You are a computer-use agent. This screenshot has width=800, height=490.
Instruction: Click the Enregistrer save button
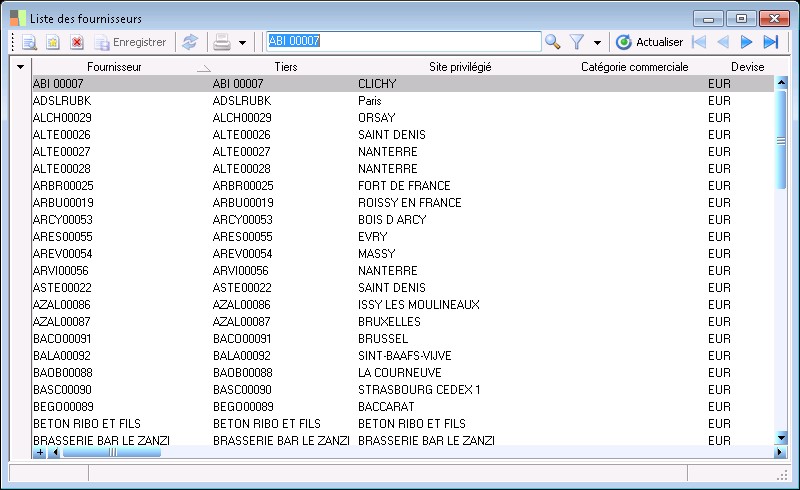click(130, 42)
